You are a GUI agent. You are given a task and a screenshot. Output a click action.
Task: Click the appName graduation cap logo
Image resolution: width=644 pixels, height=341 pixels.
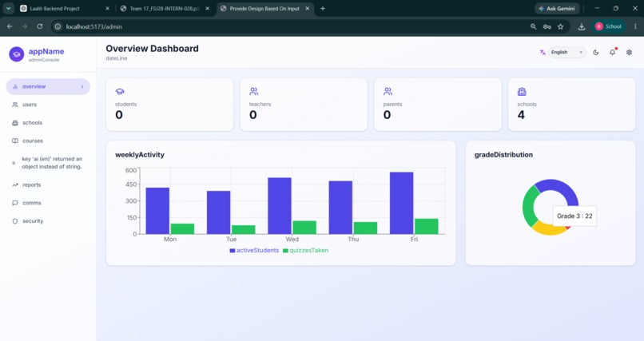17,54
